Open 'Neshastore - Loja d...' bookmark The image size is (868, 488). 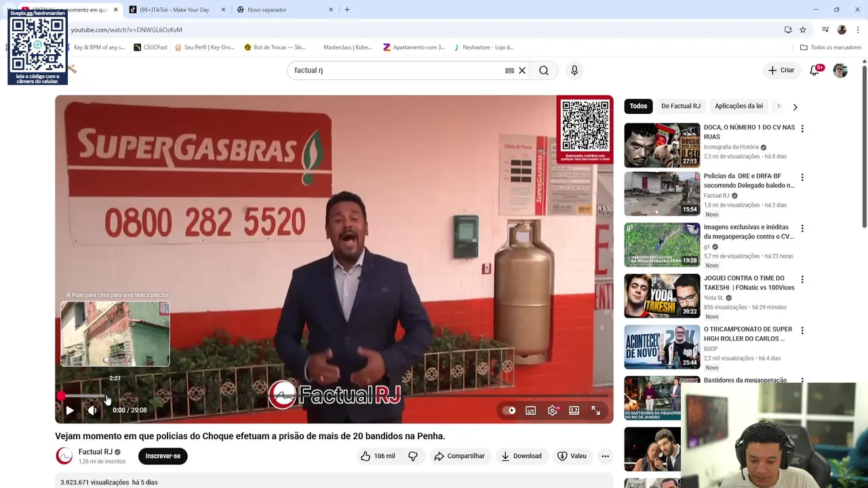click(x=484, y=47)
